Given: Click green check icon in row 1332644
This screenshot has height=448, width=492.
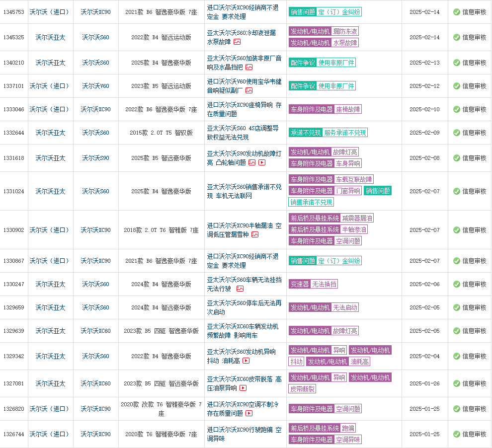Looking at the screenshot, I should point(457,133).
